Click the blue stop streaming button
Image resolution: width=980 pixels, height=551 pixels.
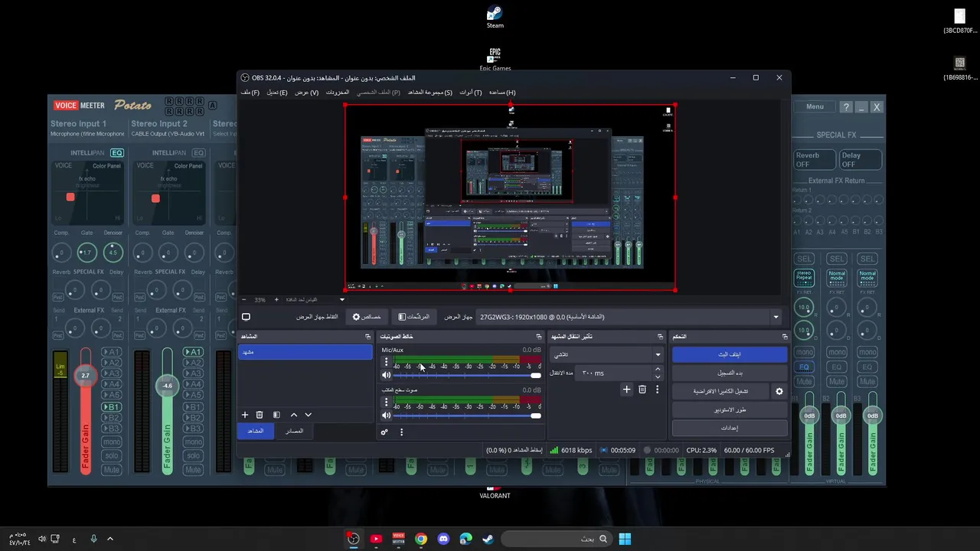pos(730,354)
